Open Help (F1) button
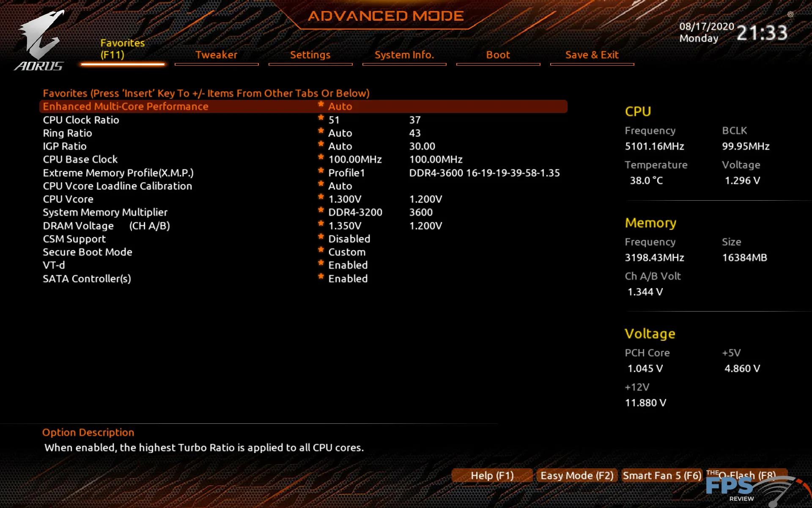Image resolution: width=812 pixels, height=508 pixels. click(x=492, y=475)
